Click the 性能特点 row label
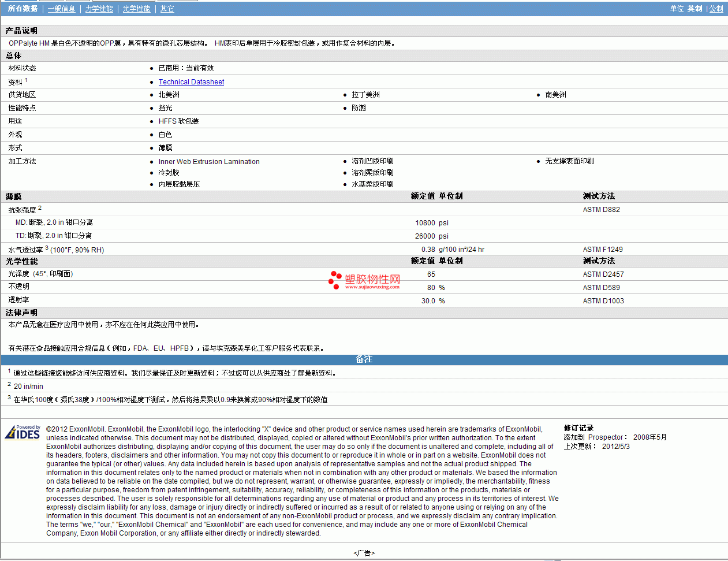728x561 pixels. (22, 108)
